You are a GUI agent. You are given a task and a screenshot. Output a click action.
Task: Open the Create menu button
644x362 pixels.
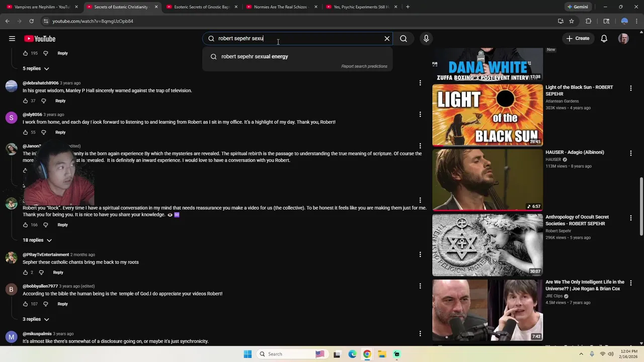[x=578, y=39]
